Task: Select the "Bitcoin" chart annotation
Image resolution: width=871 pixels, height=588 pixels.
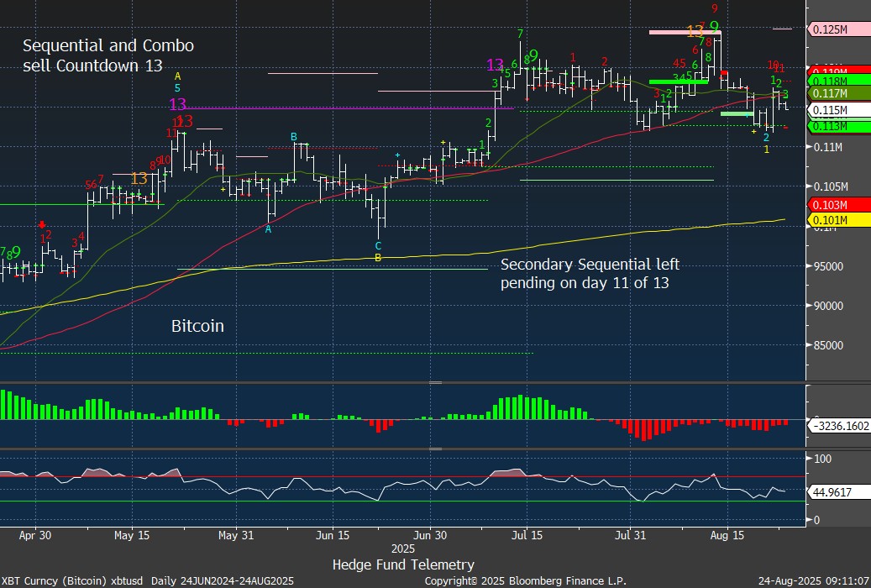Action: (197, 326)
